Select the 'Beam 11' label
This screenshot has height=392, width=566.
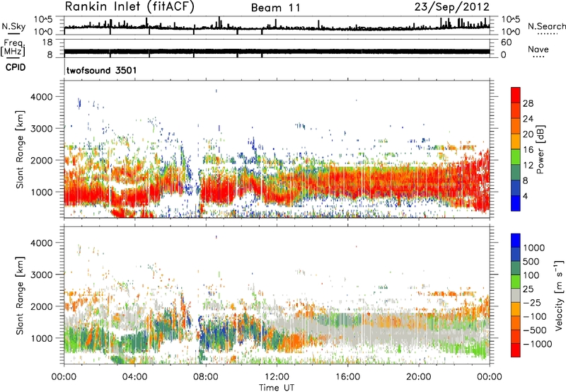[x=276, y=8]
